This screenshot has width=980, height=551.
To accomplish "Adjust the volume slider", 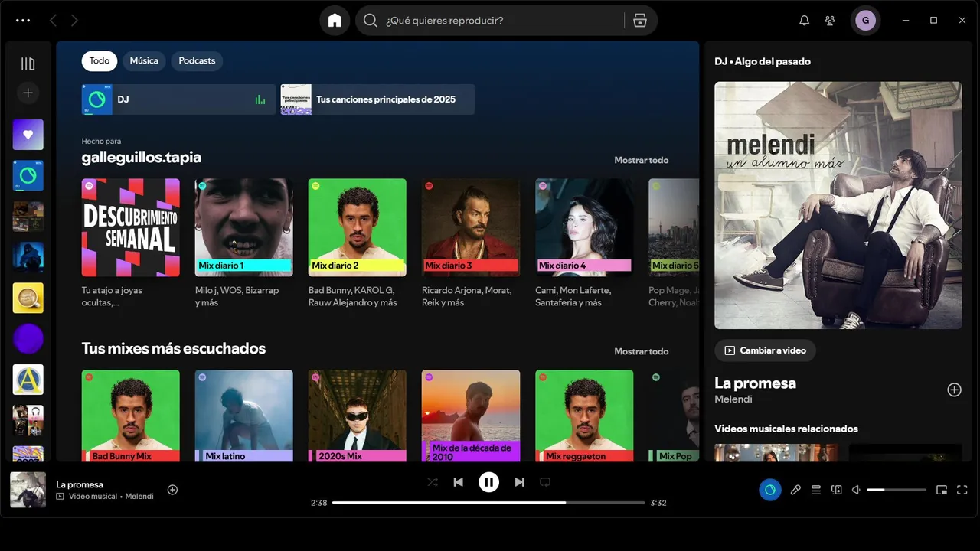I will click(897, 490).
